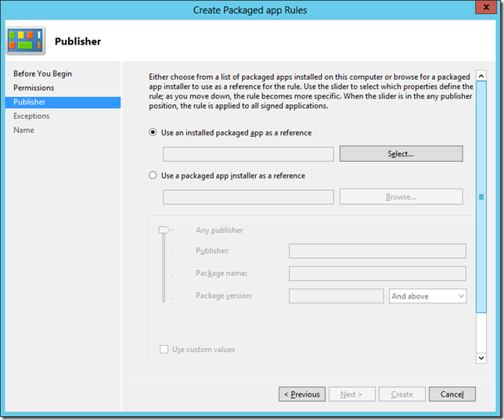
Task: Jump to the Name wizard step
Action: coord(23,130)
